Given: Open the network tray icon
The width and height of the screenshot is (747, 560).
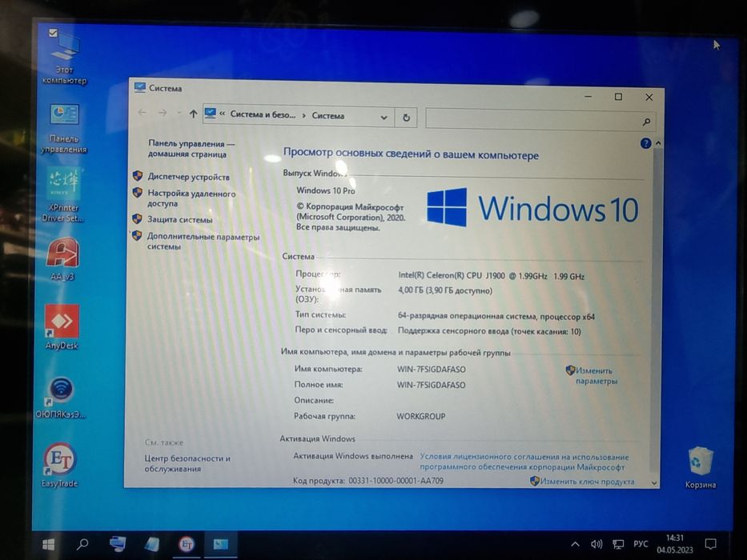Looking at the screenshot, I should click(x=618, y=544).
